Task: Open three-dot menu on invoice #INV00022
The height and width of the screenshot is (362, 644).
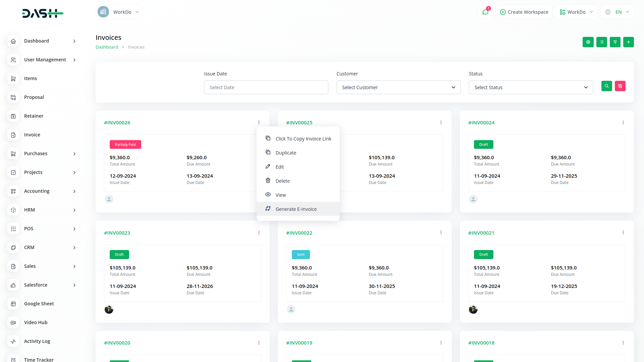Action: [x=441, y=233]
